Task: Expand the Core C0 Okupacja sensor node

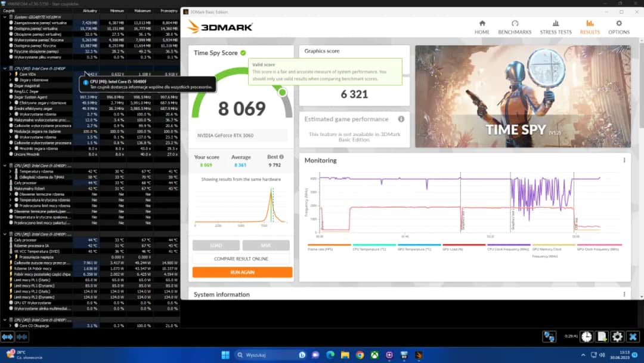Action: pyautogui.click(x=12, y=324)
